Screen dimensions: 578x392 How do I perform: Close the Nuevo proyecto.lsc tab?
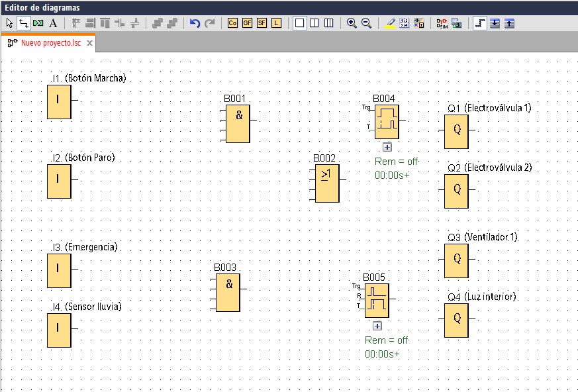89,43
